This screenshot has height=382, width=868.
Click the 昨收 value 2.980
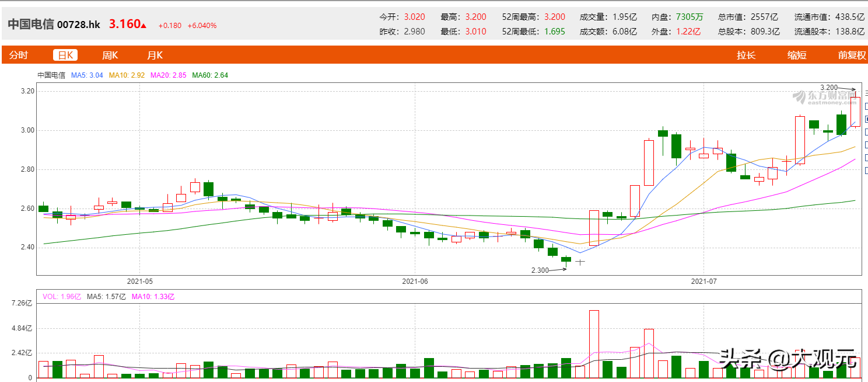415,32
